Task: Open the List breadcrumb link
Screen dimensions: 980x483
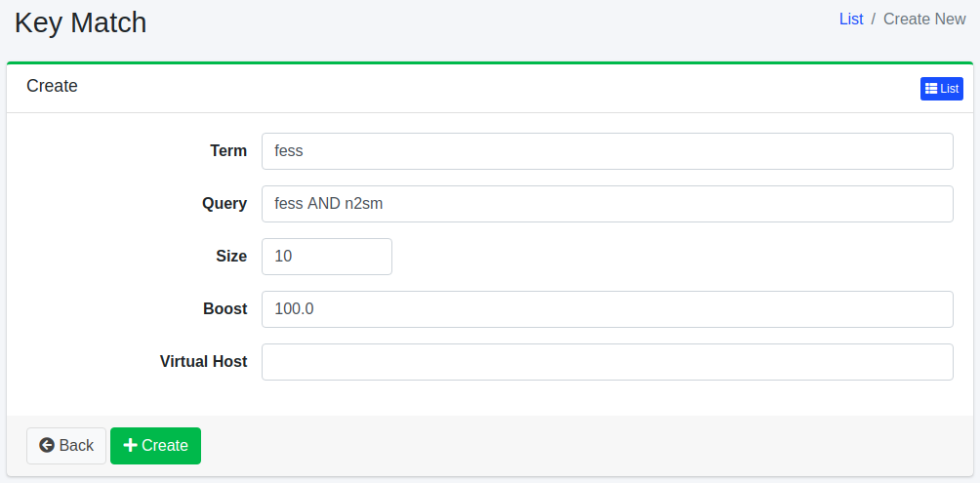Action: click(x=851, y=20)
